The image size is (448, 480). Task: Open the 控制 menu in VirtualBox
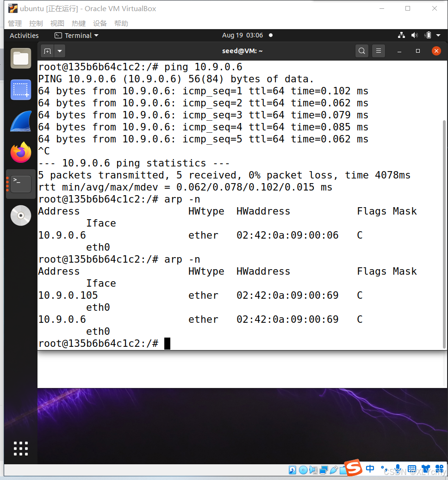point(36,24)
